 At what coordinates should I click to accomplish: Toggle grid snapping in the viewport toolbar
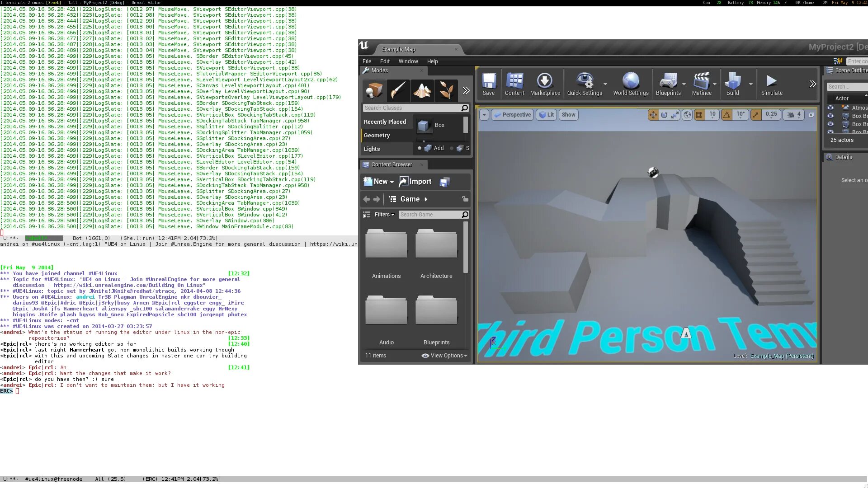coord(698,115)
